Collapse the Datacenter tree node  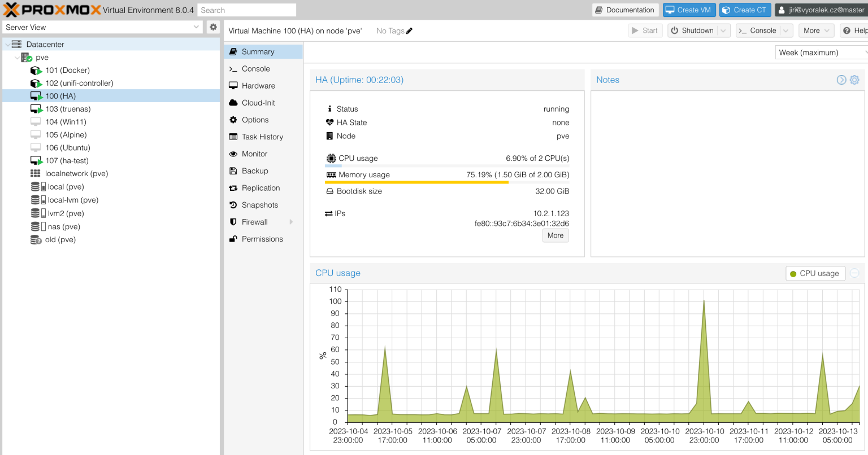tap(6, 44)
